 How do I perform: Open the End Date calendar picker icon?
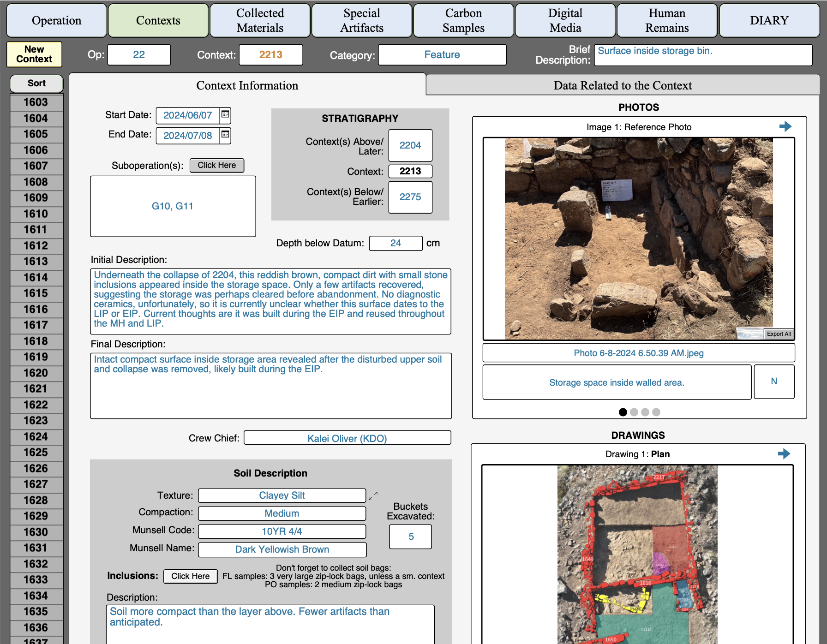(225, 135)
